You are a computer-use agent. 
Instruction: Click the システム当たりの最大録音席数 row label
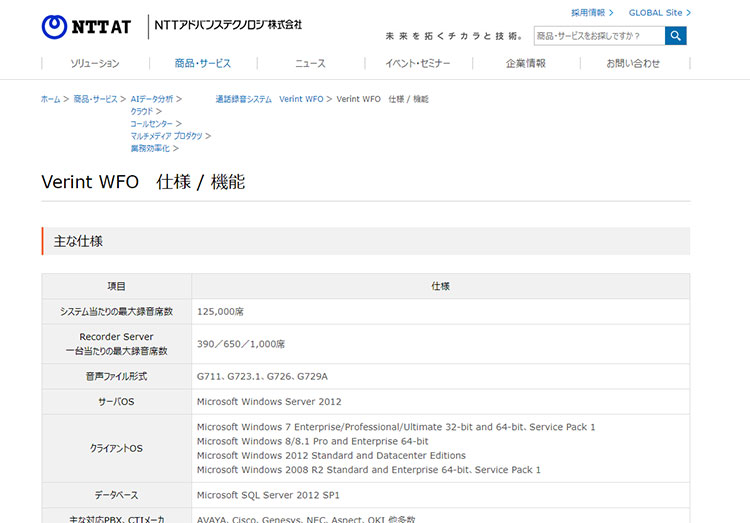coord(116,312)
